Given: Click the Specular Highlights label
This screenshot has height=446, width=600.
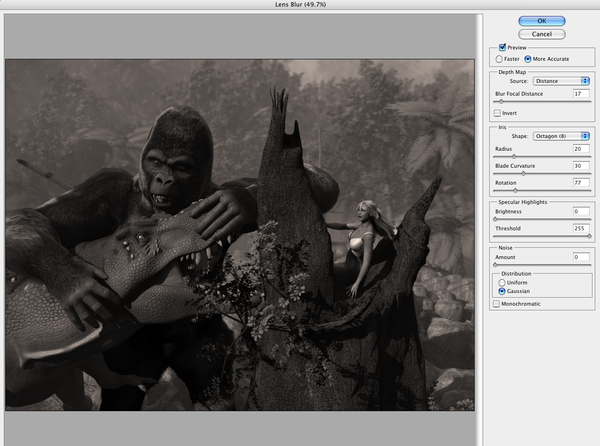Looking at the screenshot, I should [523, 202].
